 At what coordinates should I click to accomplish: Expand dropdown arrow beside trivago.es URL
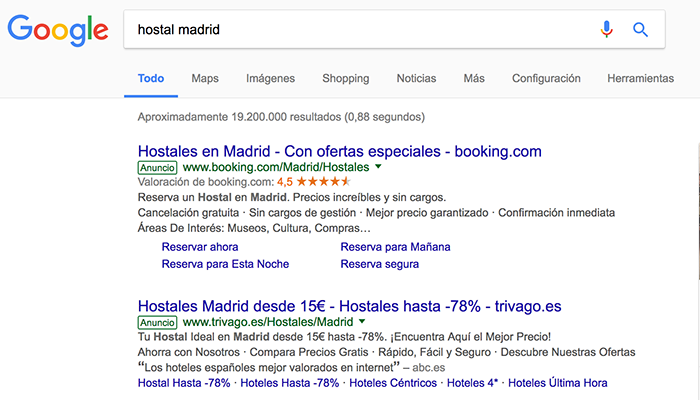click(362, 323)
